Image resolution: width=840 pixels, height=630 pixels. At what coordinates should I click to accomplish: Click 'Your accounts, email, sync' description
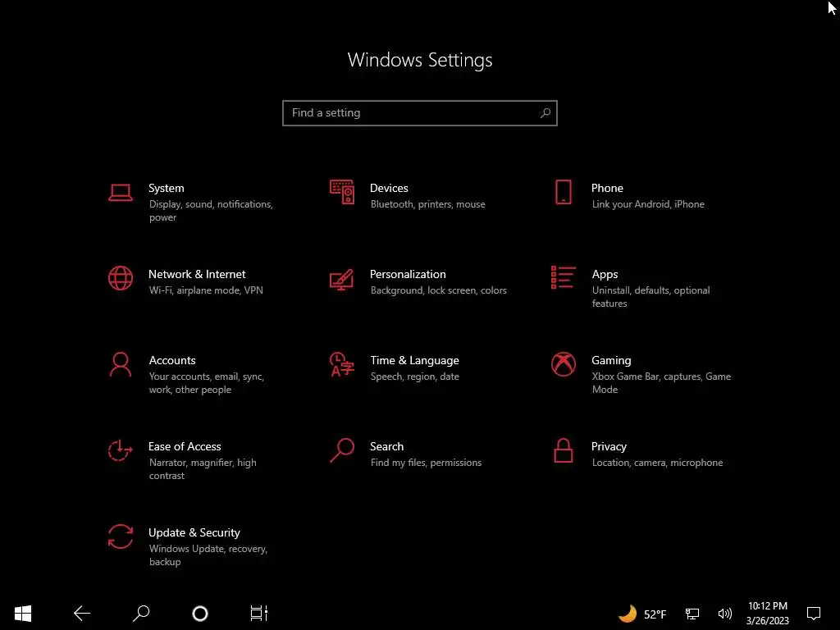[x=206, y=377]
